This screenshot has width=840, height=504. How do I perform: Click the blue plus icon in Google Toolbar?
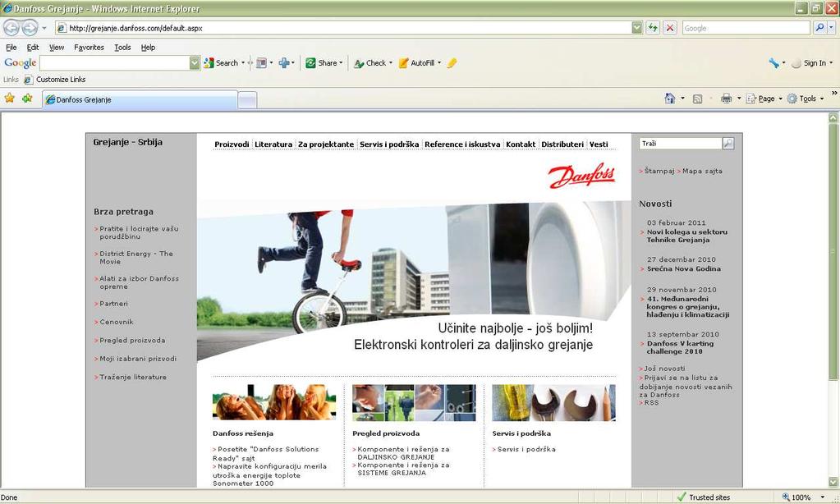pyautogui.click(x=284, y=63)
